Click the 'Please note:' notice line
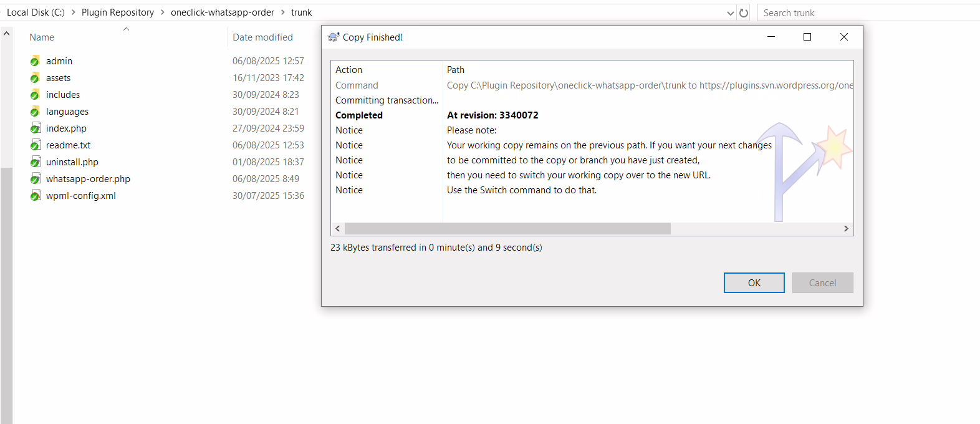Image resolution: width=980 pixels, height=424 pixels. pyautogui.click(x=472, y=130)
